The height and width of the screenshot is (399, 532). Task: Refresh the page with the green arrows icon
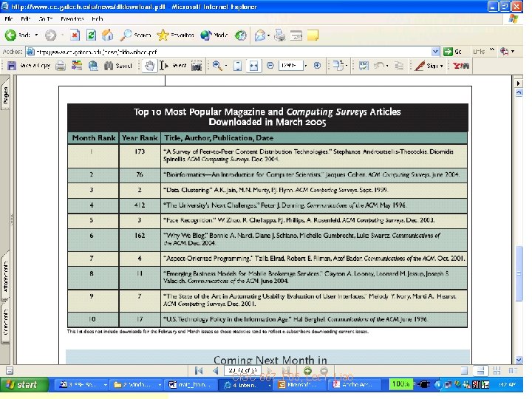pyautogui.click(x=91, y=35)
